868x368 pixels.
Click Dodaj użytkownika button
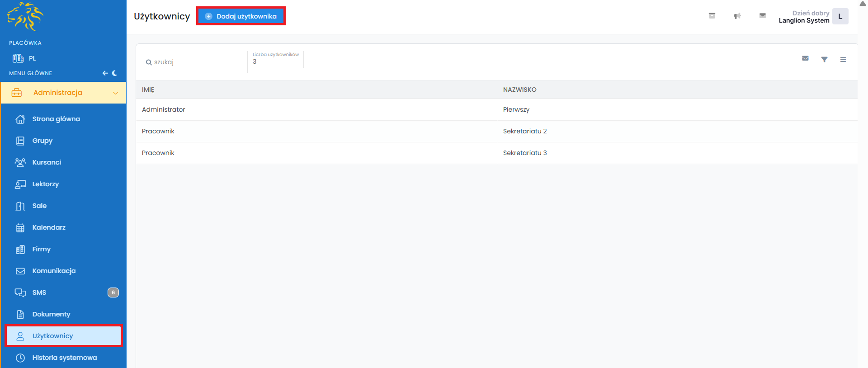click(241, 16)
